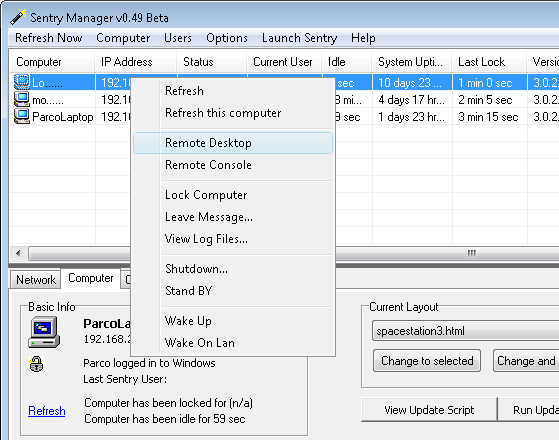
Task: Sort by the IP Address column header
Action: pos(136,62)
